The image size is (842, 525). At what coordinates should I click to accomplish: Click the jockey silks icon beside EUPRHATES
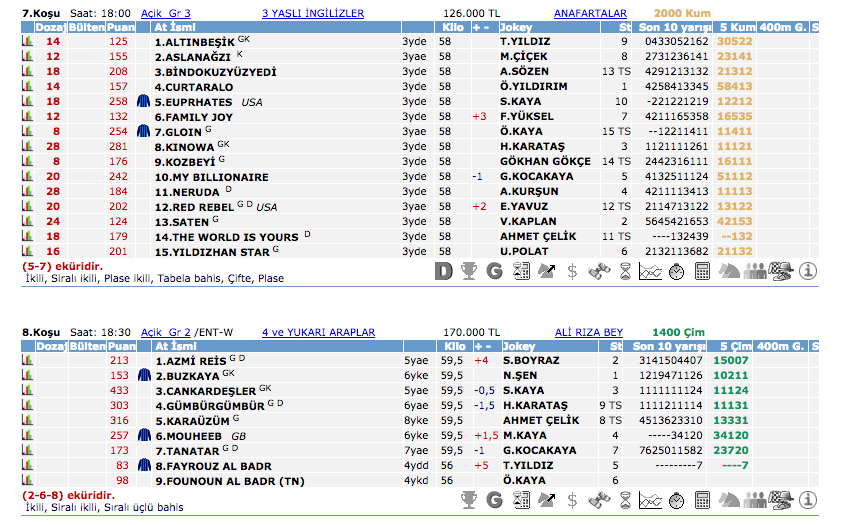coord(143,102)
